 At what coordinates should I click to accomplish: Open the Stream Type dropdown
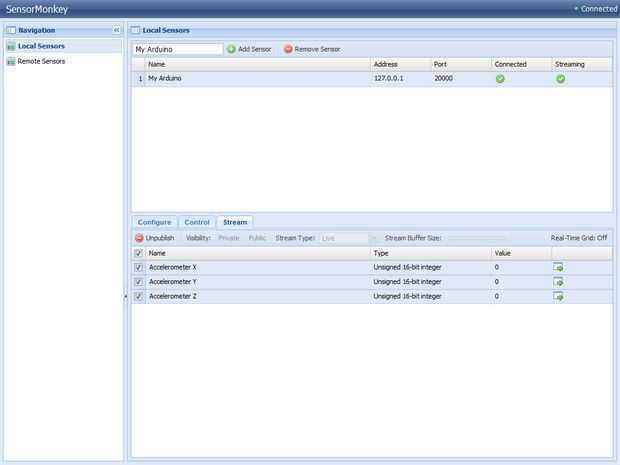click(373, 238)
